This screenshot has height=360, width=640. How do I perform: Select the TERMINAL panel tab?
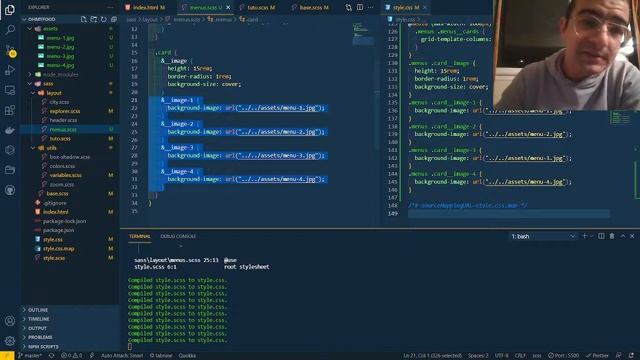[140, 236]
